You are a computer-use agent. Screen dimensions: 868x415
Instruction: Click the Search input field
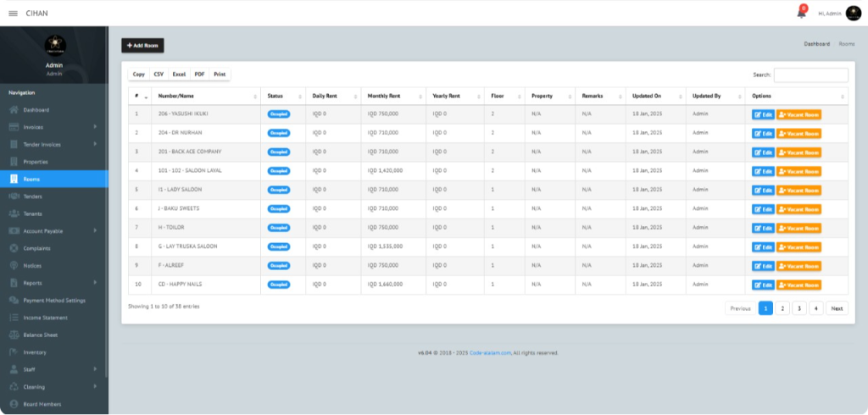click(x=810, y=75)
